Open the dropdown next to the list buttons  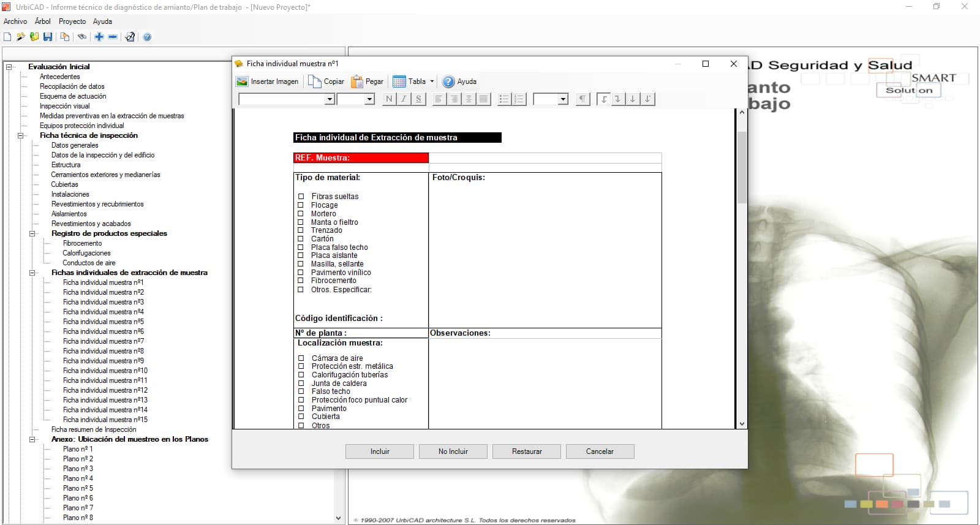point(563,99)
